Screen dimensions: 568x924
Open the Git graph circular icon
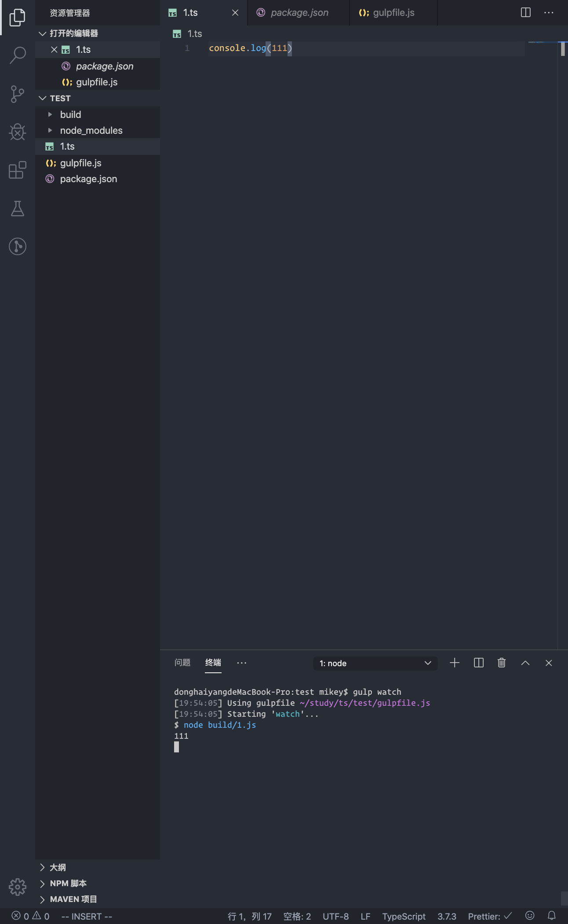coord(18,246)
